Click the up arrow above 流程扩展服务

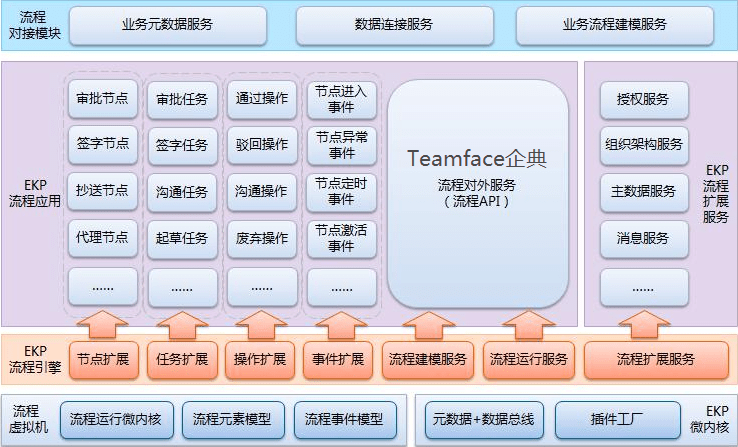tap(644, 325)
